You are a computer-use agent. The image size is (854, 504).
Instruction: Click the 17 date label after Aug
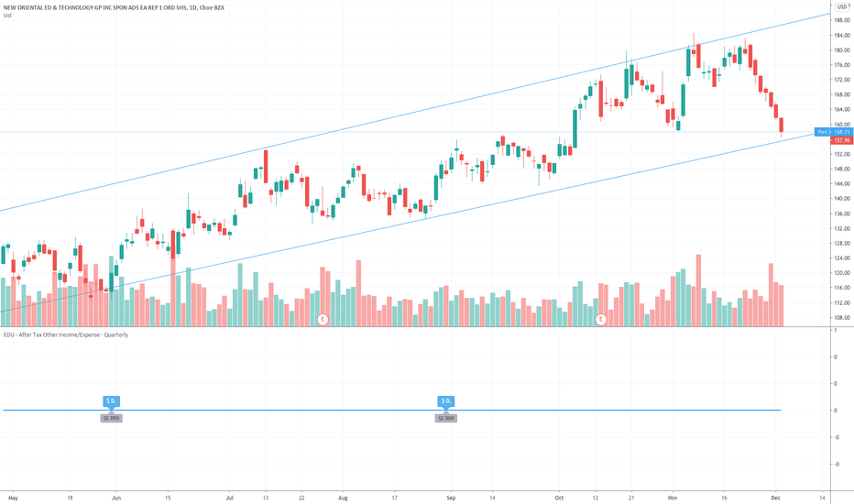point(394,498)
